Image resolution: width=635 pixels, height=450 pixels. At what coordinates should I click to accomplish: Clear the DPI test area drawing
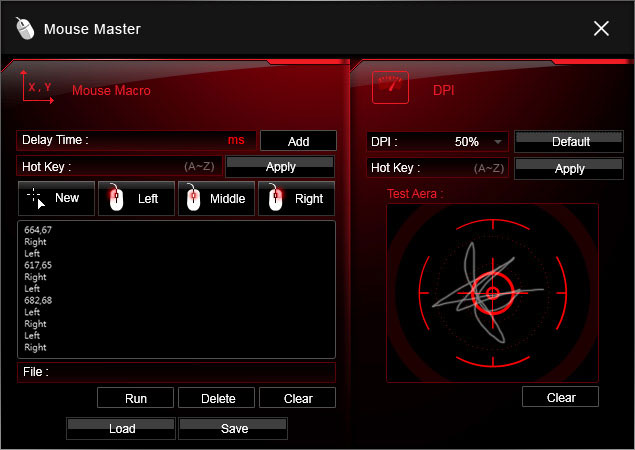coord(561,397)
